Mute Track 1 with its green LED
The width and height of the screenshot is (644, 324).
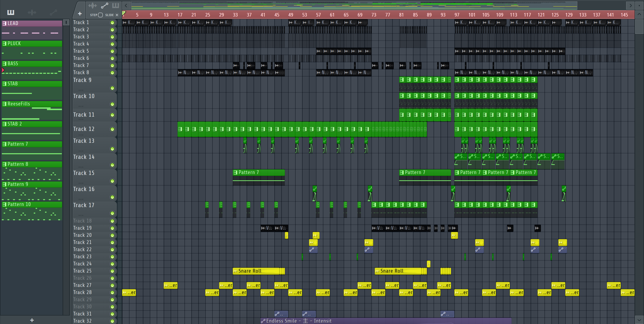(112, 23)
